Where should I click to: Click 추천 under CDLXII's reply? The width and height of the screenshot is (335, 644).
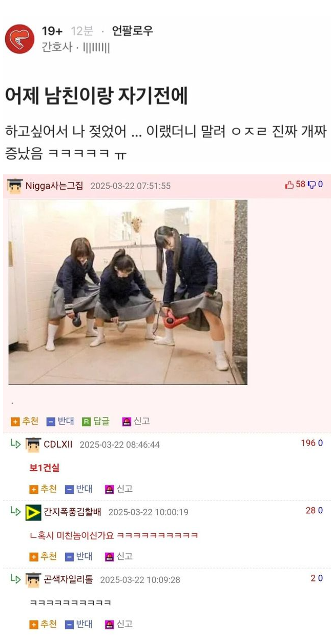coord(43,489)
